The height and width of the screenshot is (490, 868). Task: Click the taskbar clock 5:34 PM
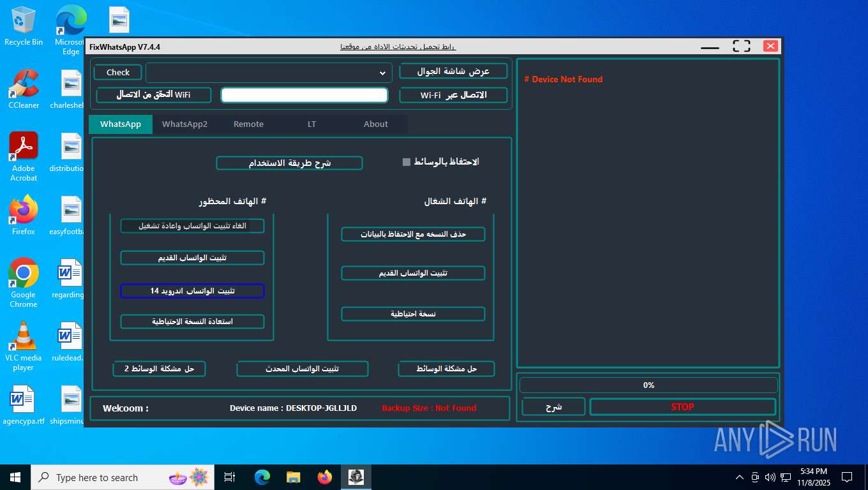[812, 477]
